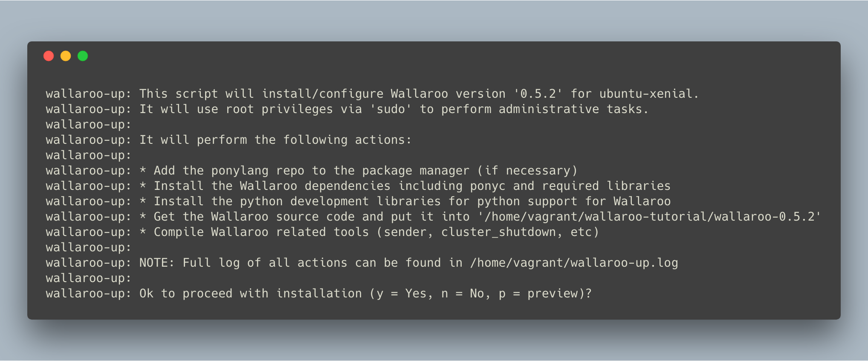868x361 pixels.
Task: Click the line 'It will perform the following actions:'
Action: [275, 140]
